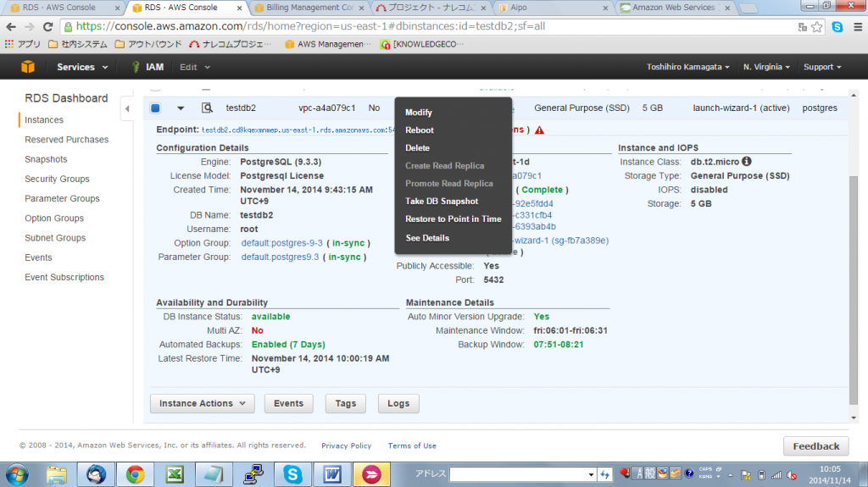Viewport: 868px width, 487px height.
Task: Bookmark this page with star icon
Action: (x=817, y=26)
